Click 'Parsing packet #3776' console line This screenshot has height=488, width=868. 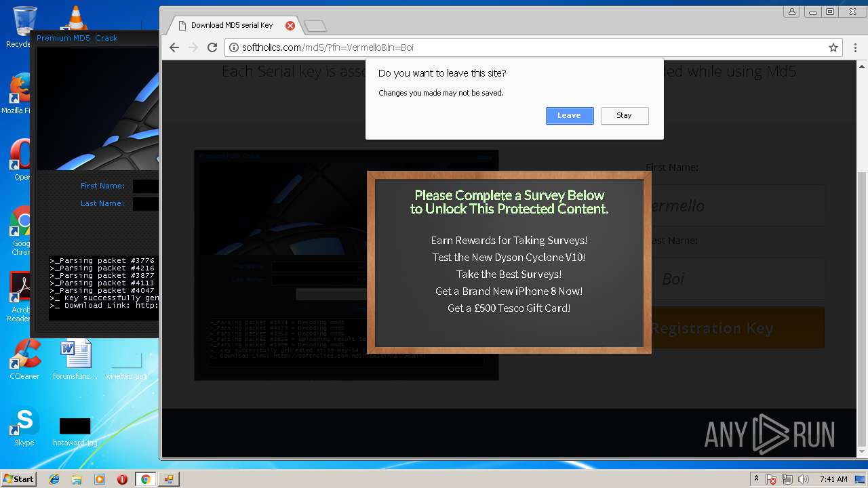tap(102, 261)
